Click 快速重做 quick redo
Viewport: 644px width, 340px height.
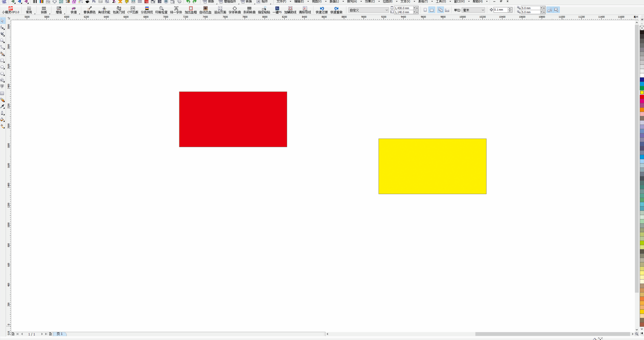(x=336, y=10)
